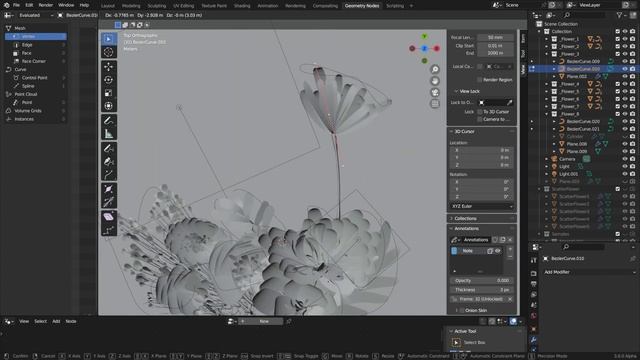The height and width of the screenshot is (360, 640).
Task: Select the Measure tool
Action: click(x=109, y=133)
